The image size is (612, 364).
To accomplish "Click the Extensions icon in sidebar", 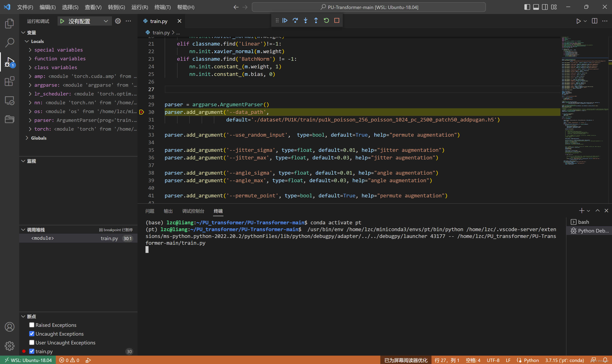I will (10, 82).
